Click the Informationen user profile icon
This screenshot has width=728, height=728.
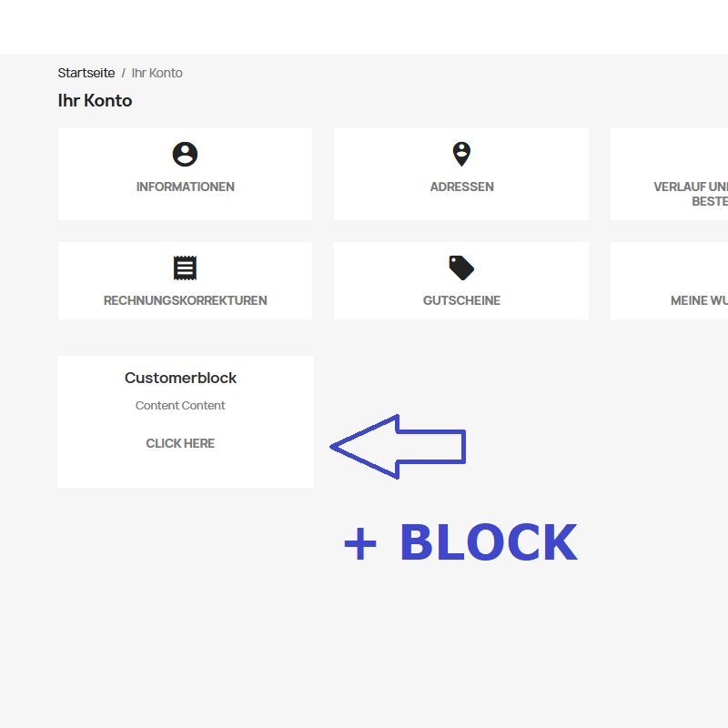[185, 154]
